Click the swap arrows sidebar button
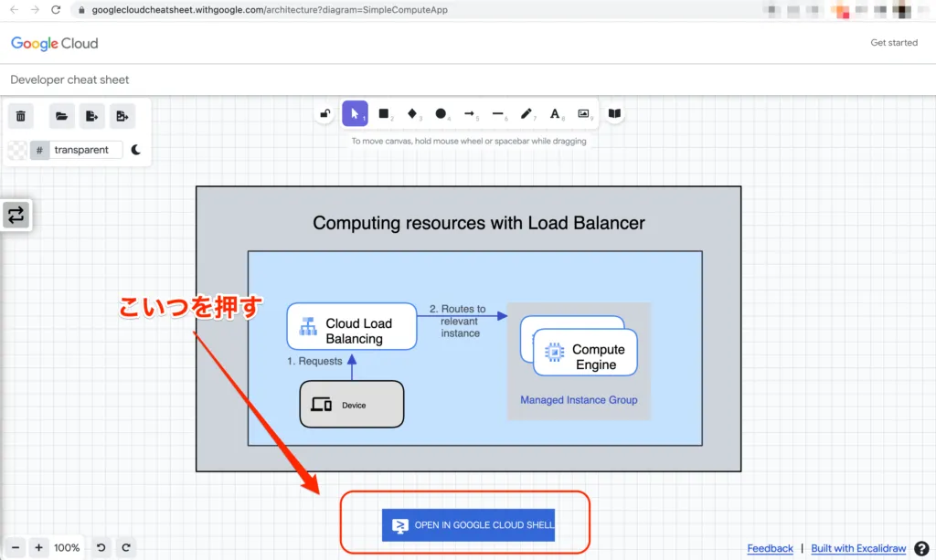Viewport: 936px width, 560px height. (x=16, y=215)
